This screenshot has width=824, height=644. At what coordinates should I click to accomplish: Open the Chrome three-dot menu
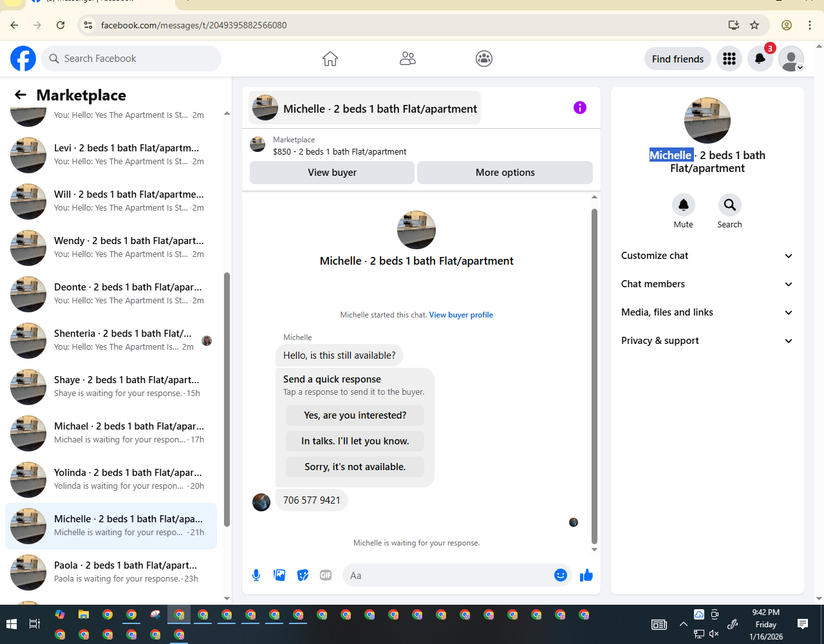coord(810,25)
